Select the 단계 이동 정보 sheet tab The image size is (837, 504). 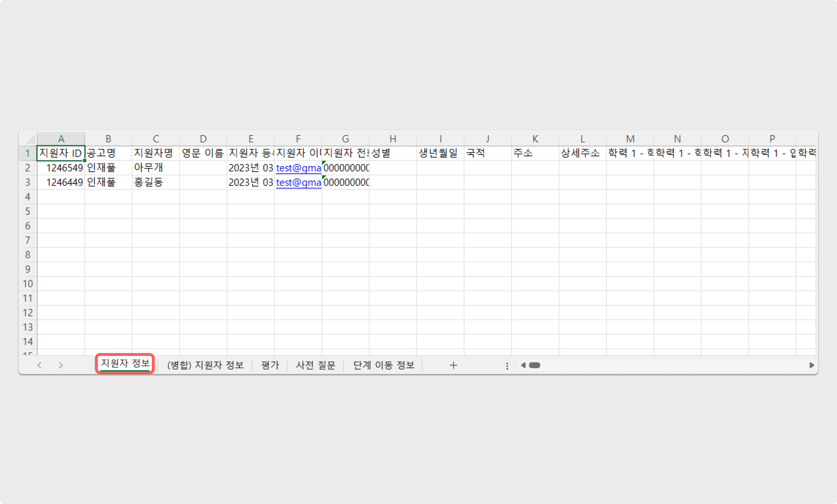pyautogui.click(x=384, y=365)
